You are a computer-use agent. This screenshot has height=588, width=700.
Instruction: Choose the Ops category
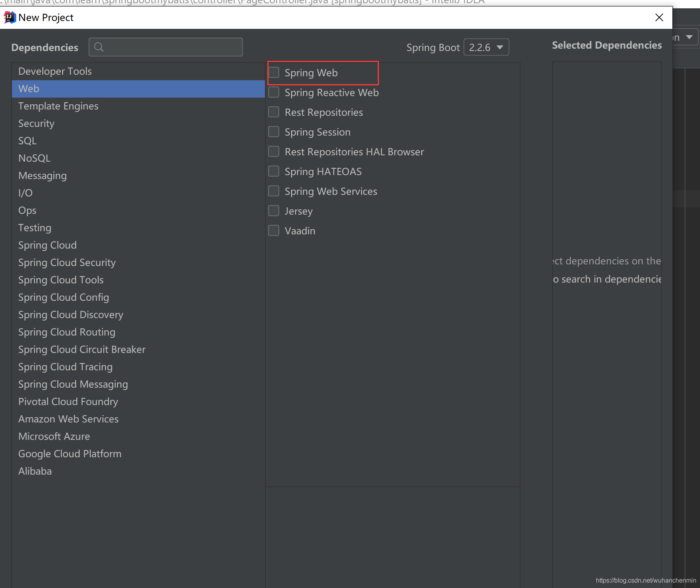coord(138,210)
